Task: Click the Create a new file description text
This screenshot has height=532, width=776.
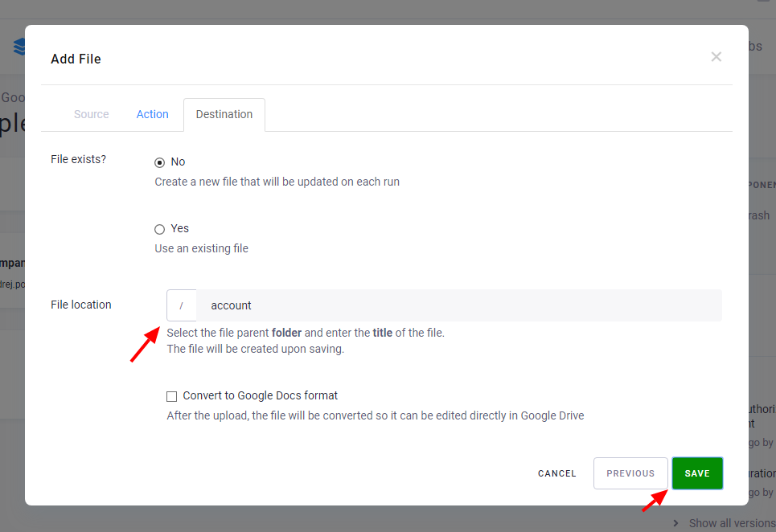Action: click(277, 182)
